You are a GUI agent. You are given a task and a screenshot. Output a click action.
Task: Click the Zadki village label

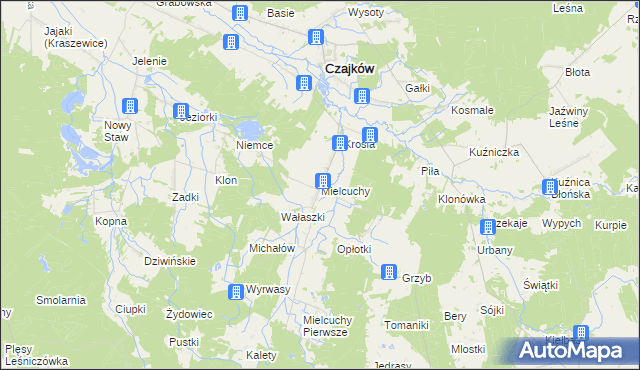(x=185, y=197)
